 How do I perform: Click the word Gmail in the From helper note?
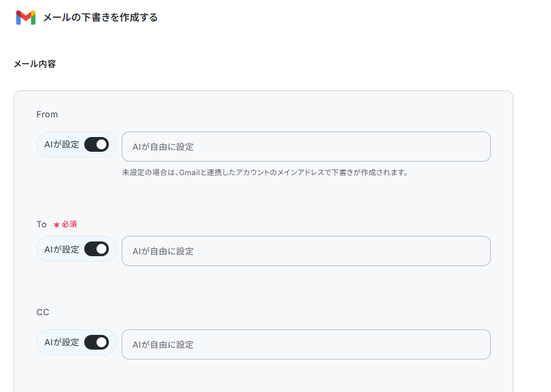point(189,173)
